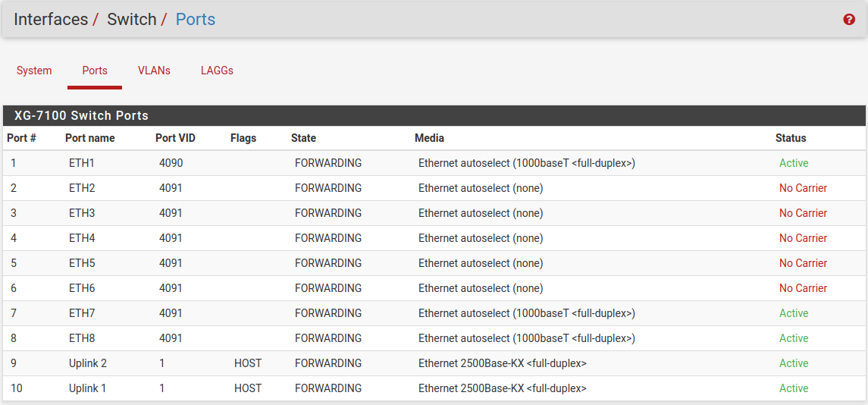868x405 pixels.
Task: Click the XG-7100 Switch Ports panel heading
Action: pyautogui.click(x=81, y=116)
